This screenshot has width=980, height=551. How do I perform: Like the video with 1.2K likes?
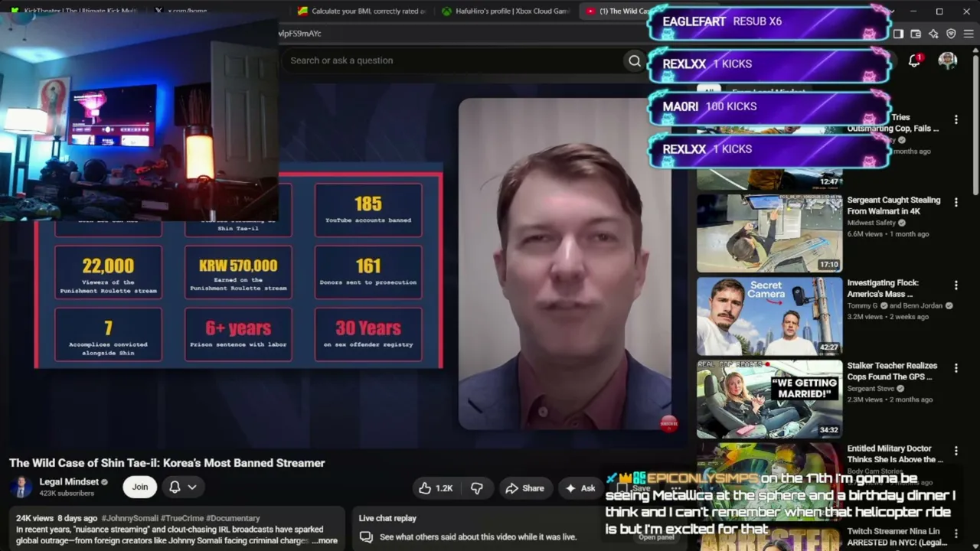coord(435,488)
